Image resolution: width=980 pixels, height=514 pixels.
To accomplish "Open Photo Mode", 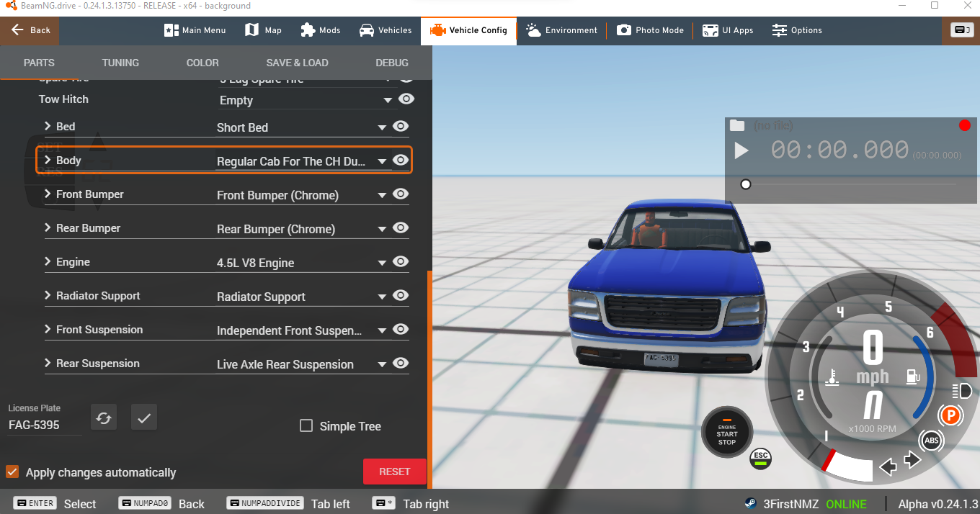I will (651, 30).
